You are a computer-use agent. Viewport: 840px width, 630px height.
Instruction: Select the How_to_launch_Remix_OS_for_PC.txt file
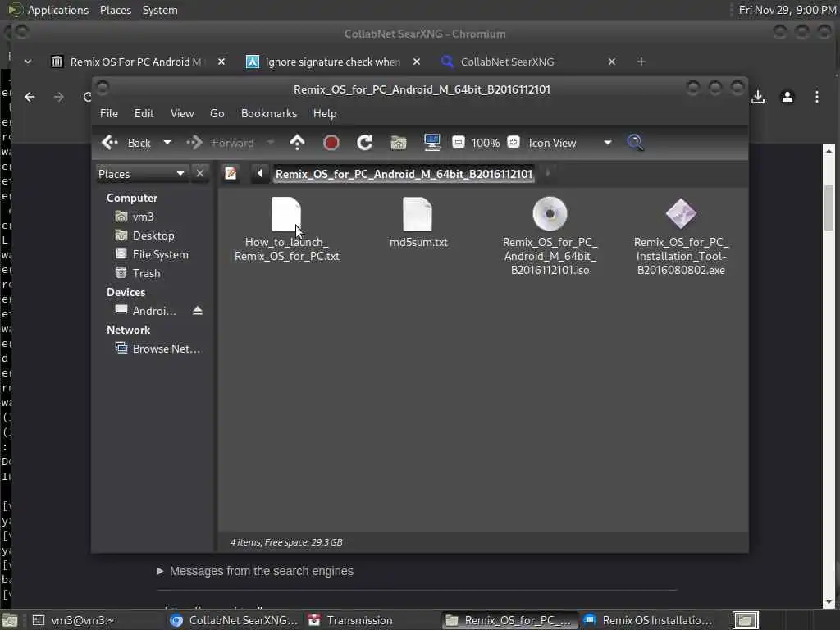click(x=286, y=230)
